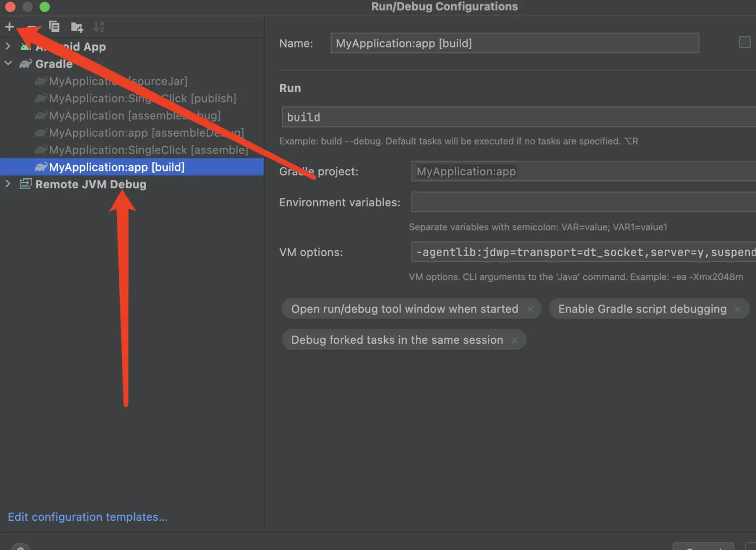This screenshot has height=550, width=756.
Task: Select MyApplication:app [build] configuration
Action: (116, 167)
